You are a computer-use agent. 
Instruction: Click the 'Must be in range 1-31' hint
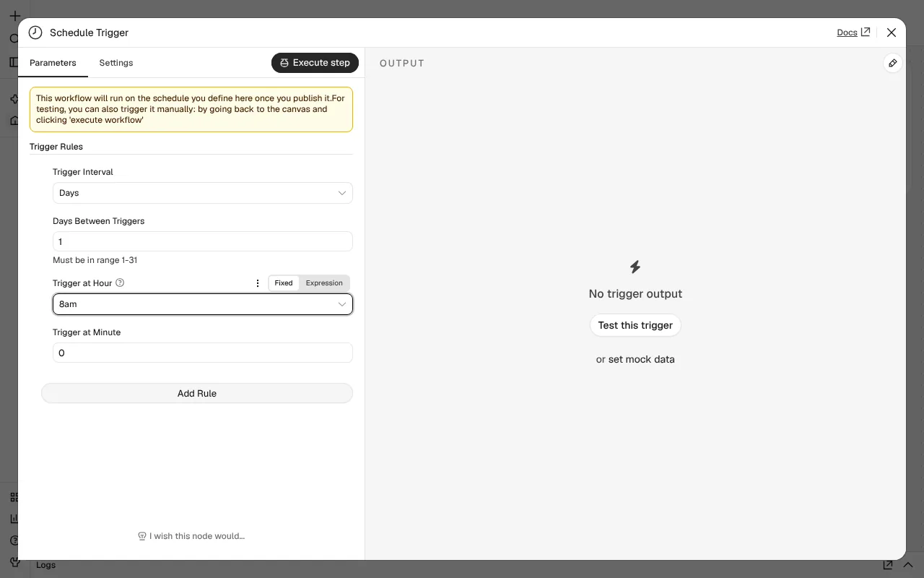(95, 260)
